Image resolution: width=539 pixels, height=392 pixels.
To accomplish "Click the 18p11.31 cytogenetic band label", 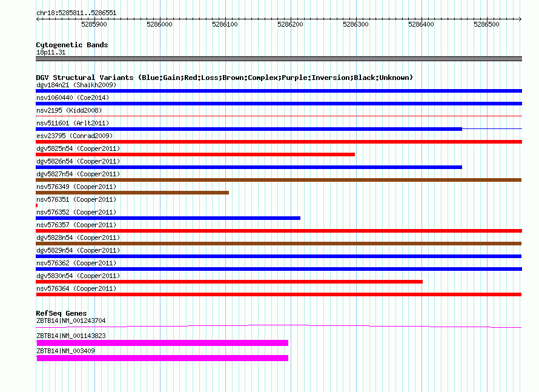I will point(51,53).
